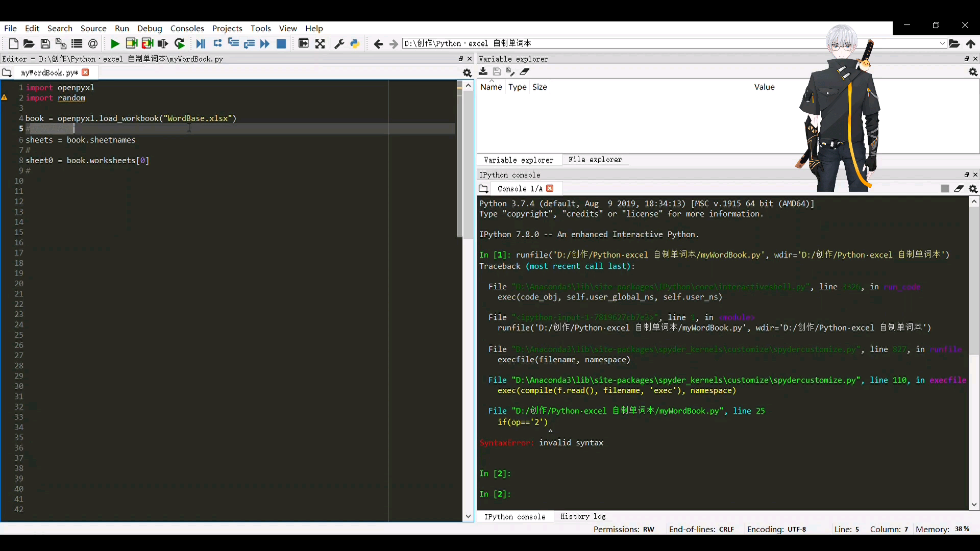Expand the working directory path dropdown
The image size is (980, 551).
pos(942,44)
